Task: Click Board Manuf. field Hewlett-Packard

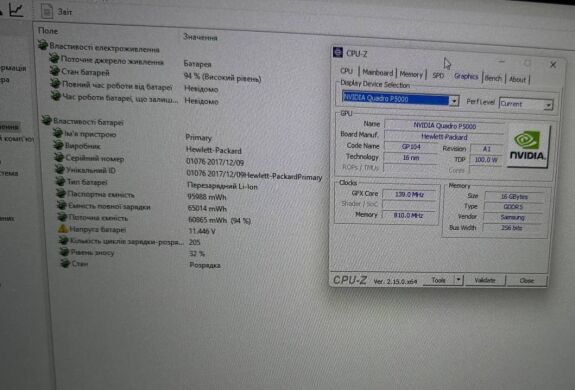Action: pyautogui.click(x=444, y=137)
